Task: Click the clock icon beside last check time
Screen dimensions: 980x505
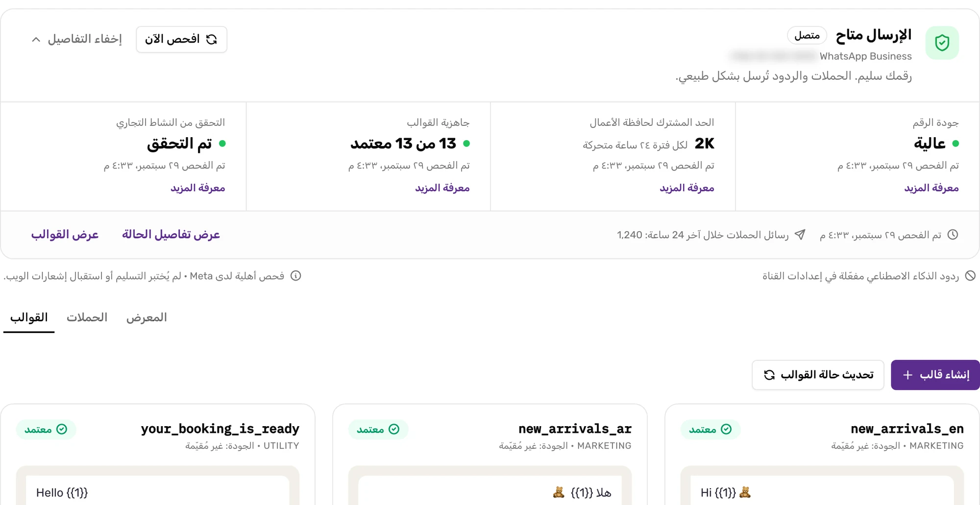Action: tap(953, 235)
